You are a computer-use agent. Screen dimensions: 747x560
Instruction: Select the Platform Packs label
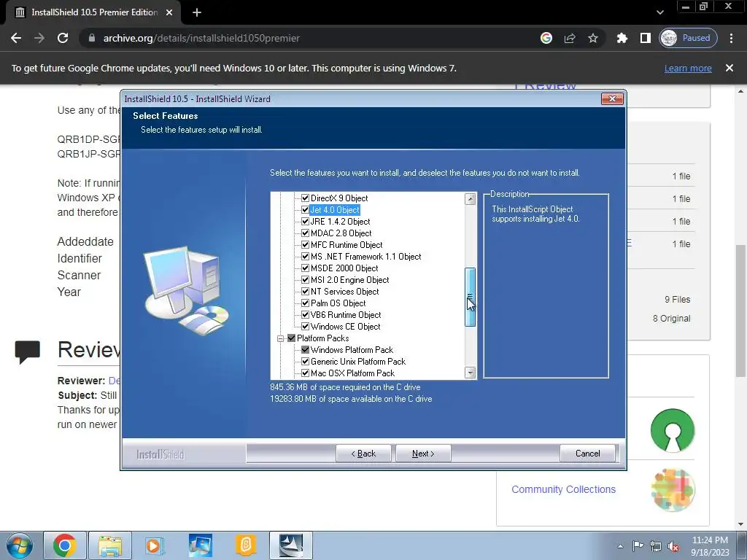click(322, 338)
